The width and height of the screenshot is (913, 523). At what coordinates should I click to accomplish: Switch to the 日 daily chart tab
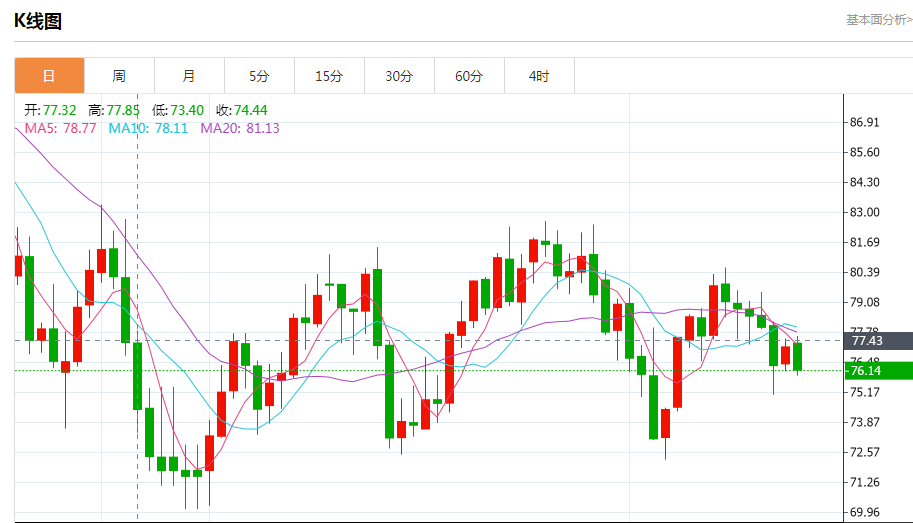pos(49,76)
